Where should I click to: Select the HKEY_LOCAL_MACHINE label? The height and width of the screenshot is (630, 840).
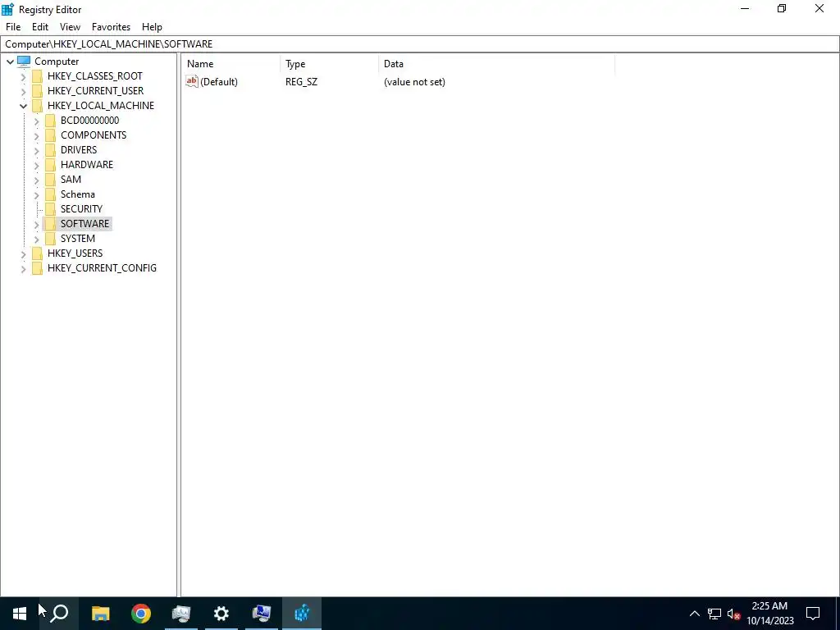point(101,106)
